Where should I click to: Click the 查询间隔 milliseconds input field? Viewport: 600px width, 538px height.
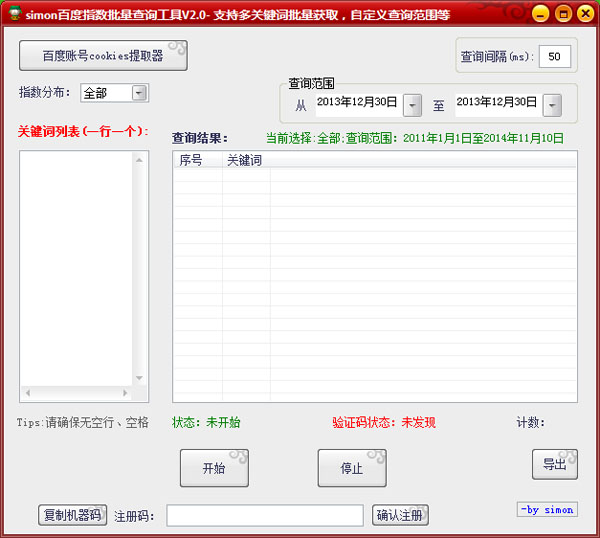554,56
